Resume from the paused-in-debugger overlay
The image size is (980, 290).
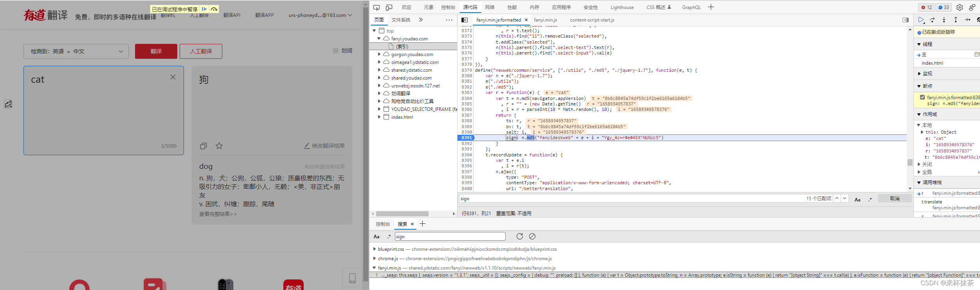[x=204, y=9]
